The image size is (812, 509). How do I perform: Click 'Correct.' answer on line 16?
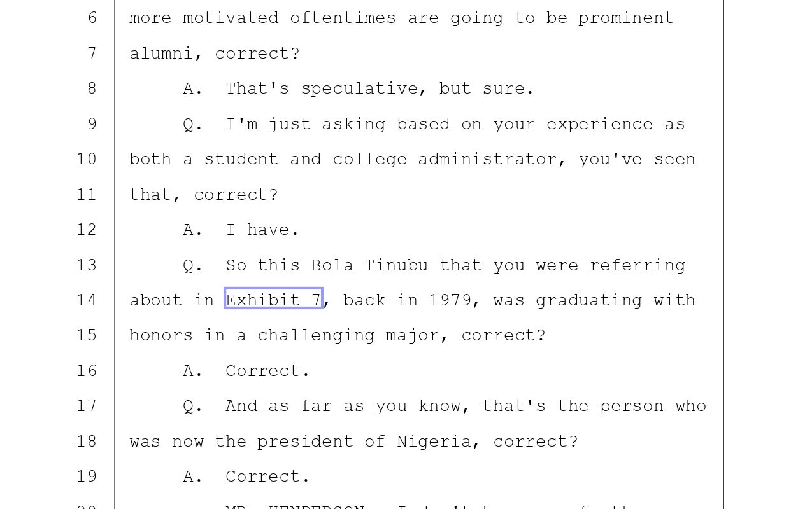(x=268, y=371)
